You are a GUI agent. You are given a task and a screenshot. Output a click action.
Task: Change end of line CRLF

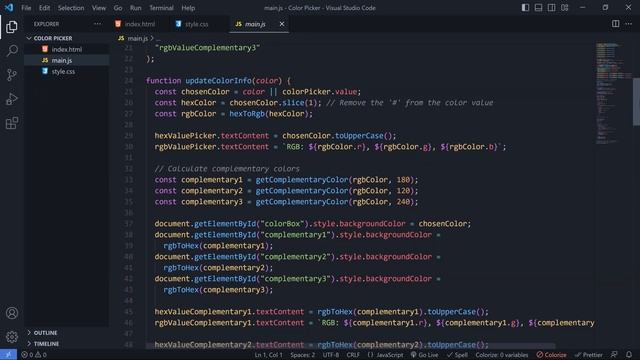click(353, 355)
